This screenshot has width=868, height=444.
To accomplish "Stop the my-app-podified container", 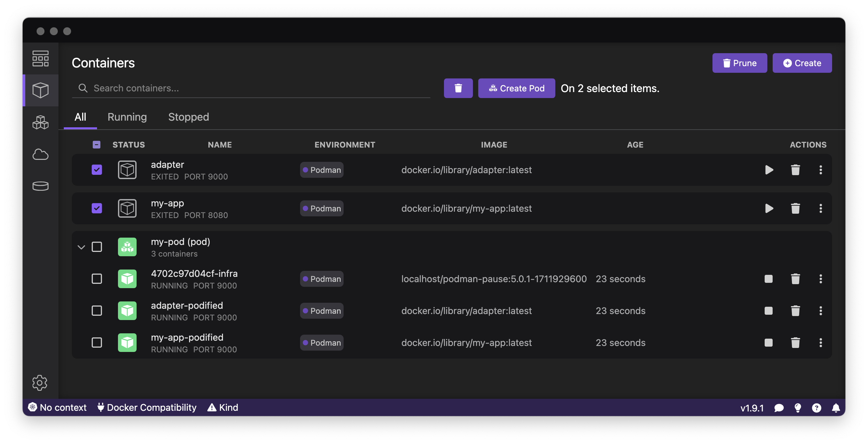I will pos(769,343).
